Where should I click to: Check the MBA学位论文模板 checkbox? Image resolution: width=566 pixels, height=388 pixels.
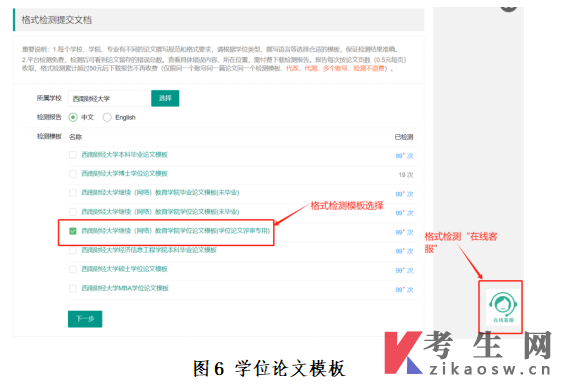coord(73,288)
